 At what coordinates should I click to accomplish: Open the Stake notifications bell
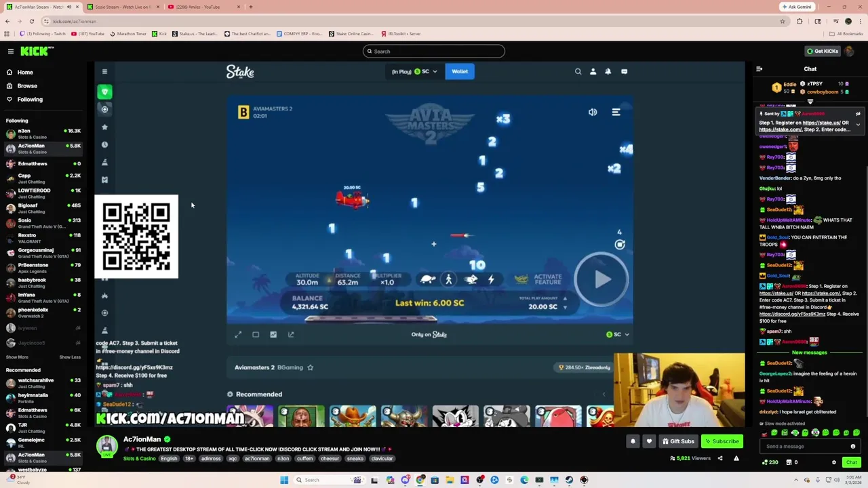pos(608,71)
